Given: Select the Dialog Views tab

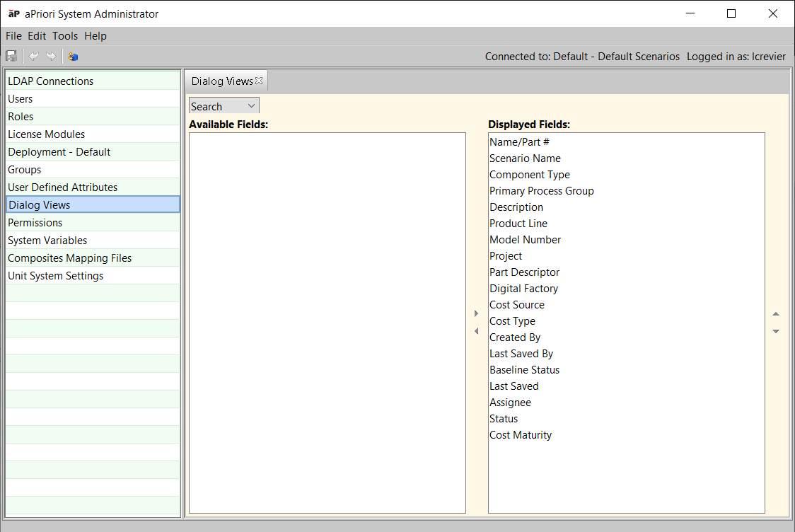Looking at the screenshot, I should (x=221, y=81).
